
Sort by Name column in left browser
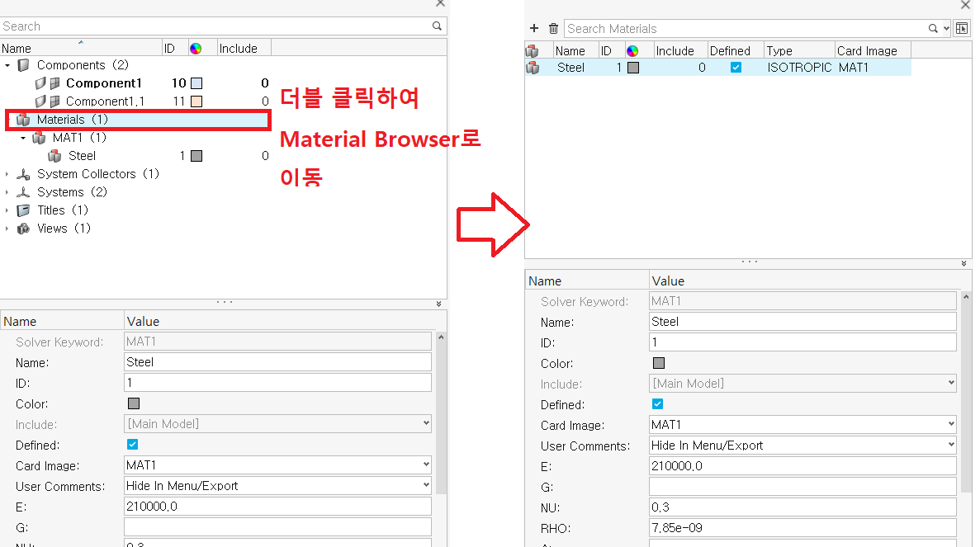click(x=81, y=48)
